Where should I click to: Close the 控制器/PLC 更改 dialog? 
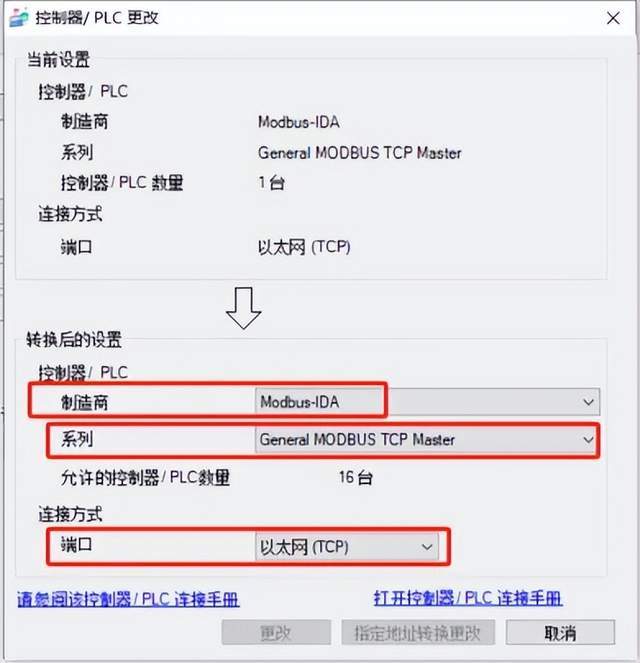point(613,18)
